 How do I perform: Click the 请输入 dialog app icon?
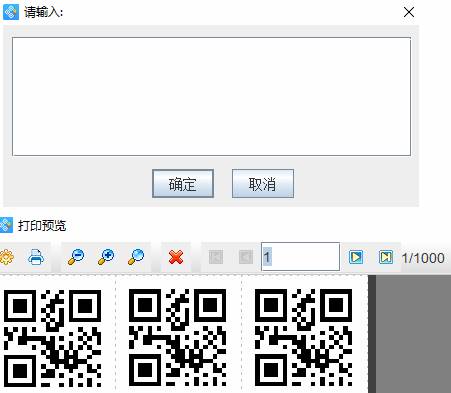[x=11, y=12]
